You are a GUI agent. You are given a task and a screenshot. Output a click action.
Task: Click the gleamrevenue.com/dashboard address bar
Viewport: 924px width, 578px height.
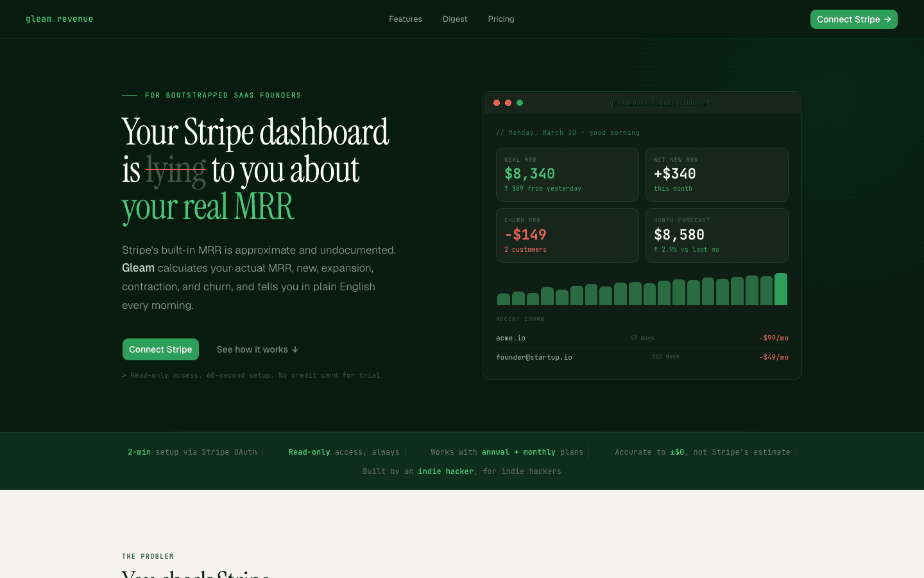click(x=660, y=103)
